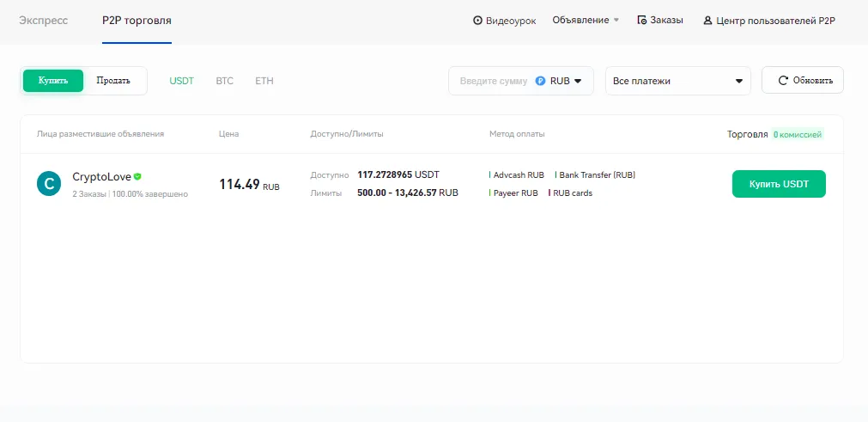Click the green verified badge next to CryptoLove
Viewport: 868px width, 422px height.
point(138,177)
